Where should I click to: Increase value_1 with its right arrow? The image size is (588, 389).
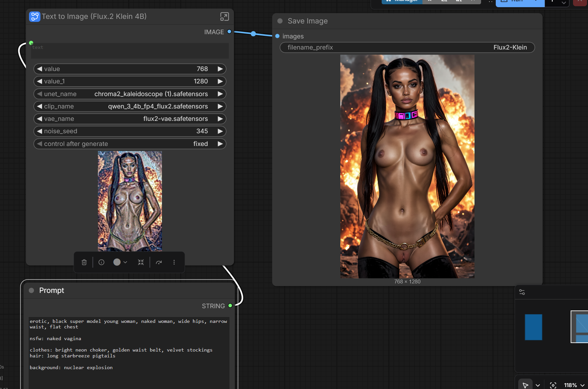pyautogui.click(x=220, y=81)
